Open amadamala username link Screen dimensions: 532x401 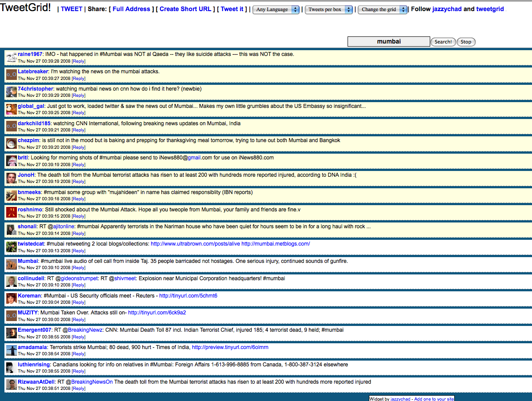coord(32,347)
